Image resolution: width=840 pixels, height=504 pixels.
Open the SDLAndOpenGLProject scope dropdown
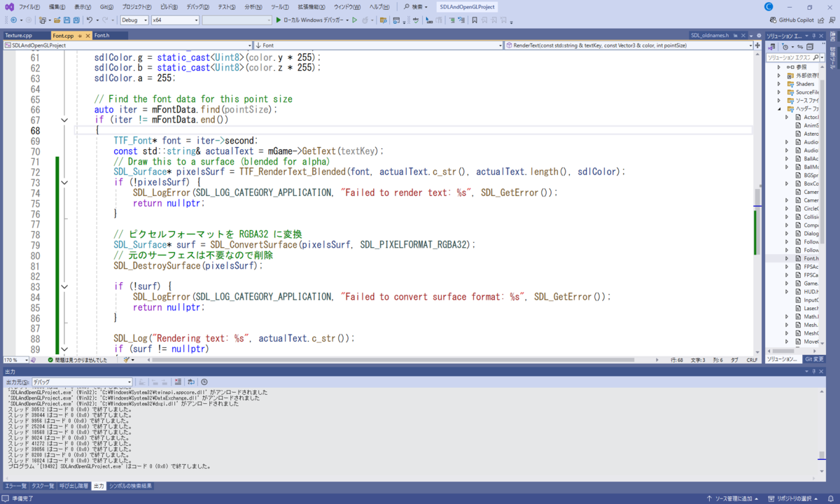[x=127, y=45]
